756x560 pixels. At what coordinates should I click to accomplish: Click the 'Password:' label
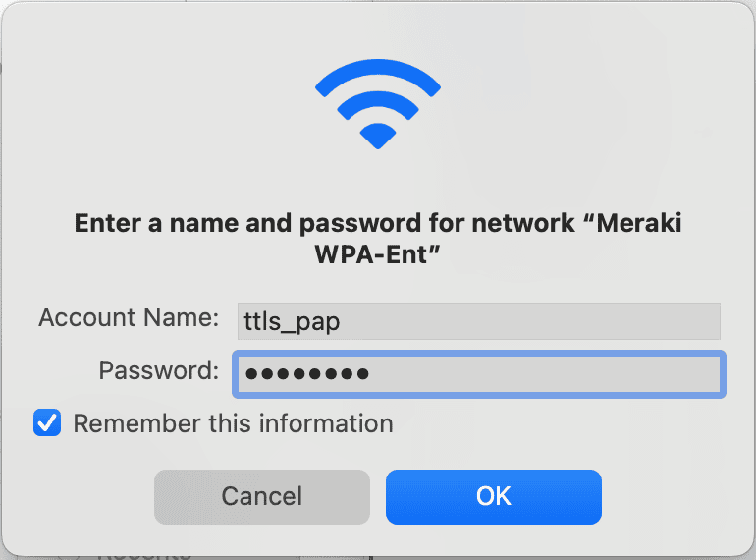(159, 371)
